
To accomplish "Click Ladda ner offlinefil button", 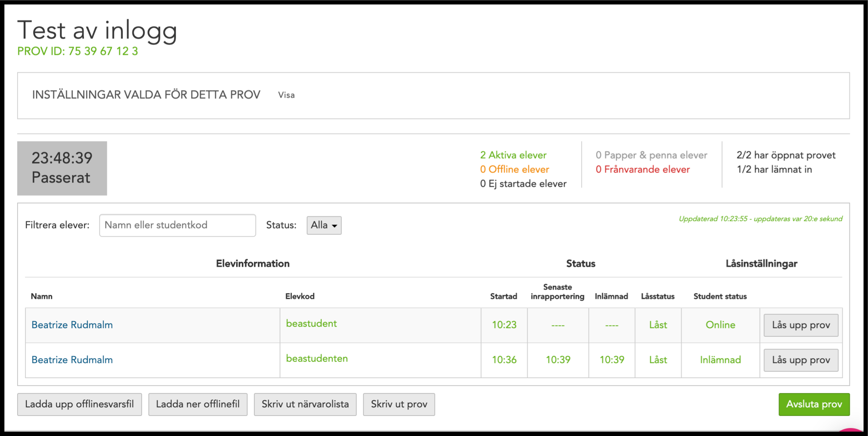I will click(x=198, y=404).
